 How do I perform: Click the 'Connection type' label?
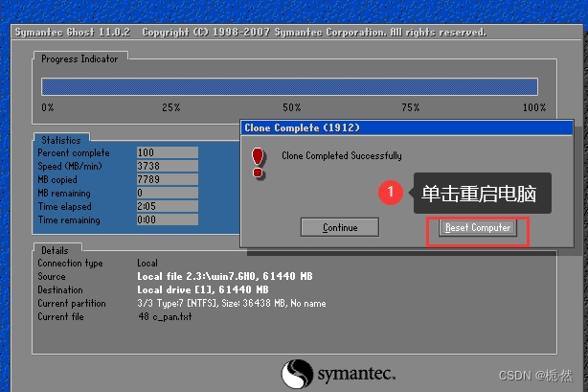70,264
